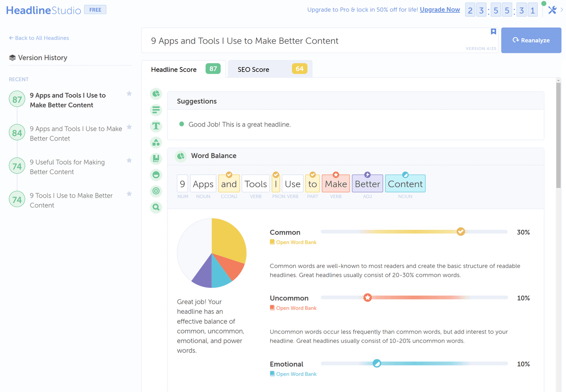Click the Common words slider marker
The height and width of the screenshot is (392, 566).
point(461,232)
